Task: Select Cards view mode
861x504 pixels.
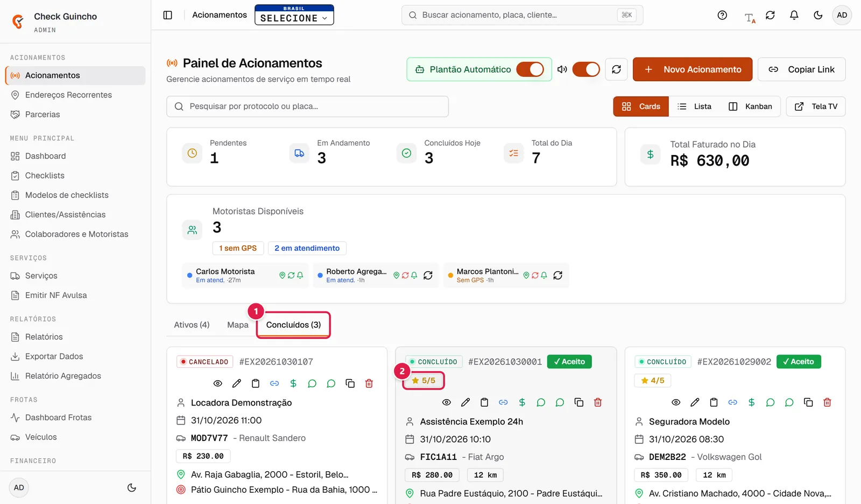Action: pyautogui.click(x=641, y=107)
